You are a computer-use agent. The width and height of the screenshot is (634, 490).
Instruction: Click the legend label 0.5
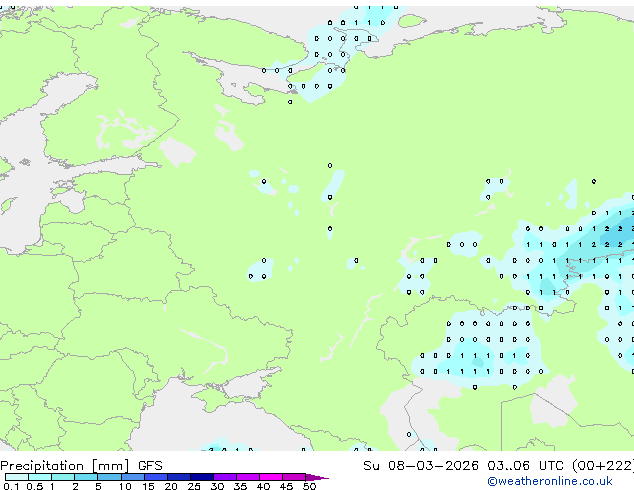tap(35, 486)
